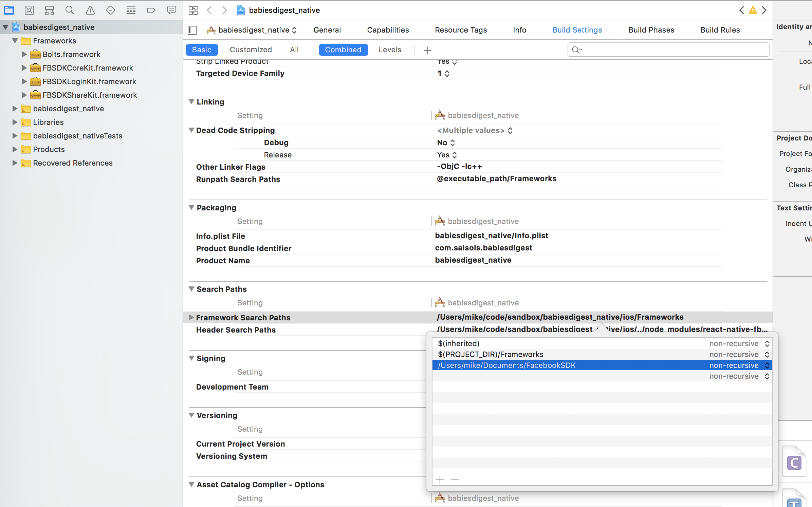This screenshot has width=812, height=507.
Task: Toggle the Combined view button
Action: pyautogui.click(x=344, y=50)
